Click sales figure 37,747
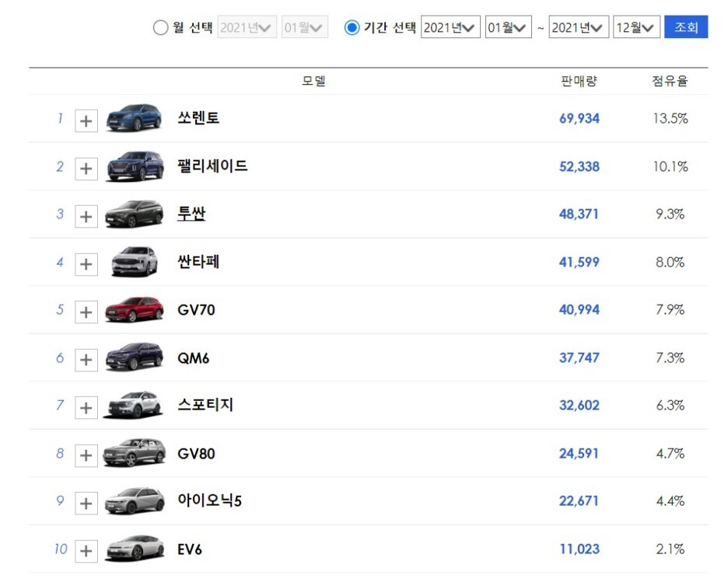Image resolution: width=728 pixels, height=579 pixels. click(579, 358)
